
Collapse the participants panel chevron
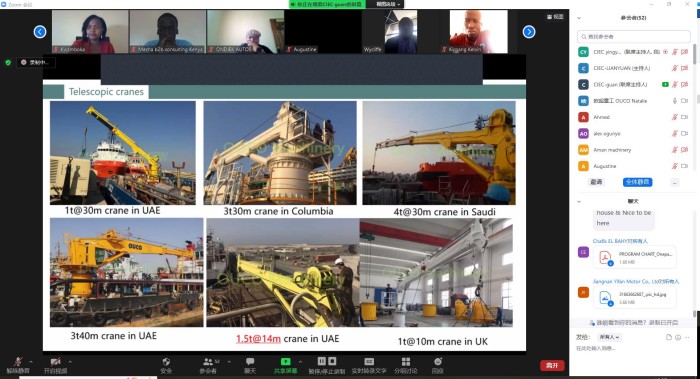coord(579,18)
